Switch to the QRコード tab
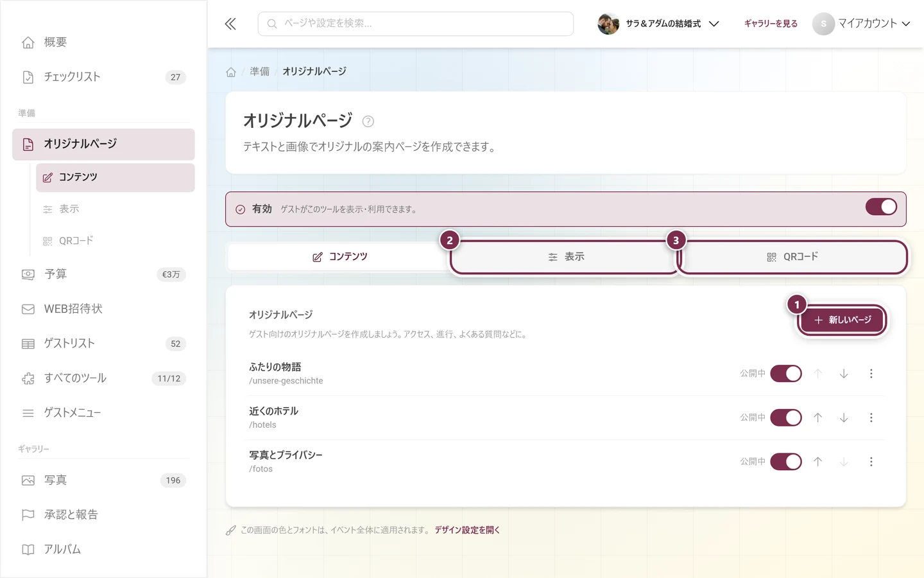The width and height of the screenshot is (924, 578). point(792,257)
